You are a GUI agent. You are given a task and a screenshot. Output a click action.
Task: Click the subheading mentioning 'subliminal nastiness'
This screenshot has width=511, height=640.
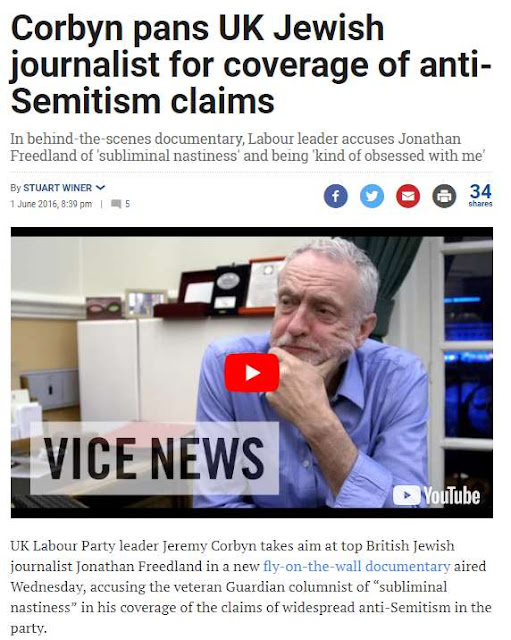point(248,147)
